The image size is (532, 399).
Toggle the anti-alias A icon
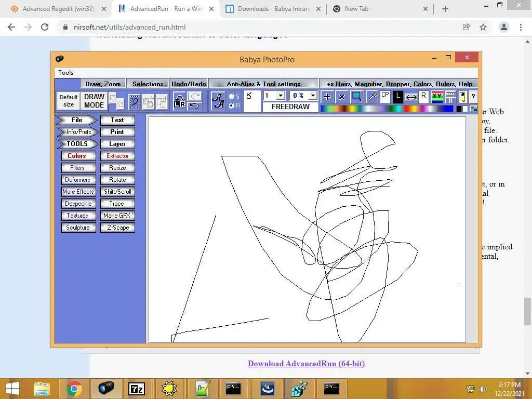[218, 101]
